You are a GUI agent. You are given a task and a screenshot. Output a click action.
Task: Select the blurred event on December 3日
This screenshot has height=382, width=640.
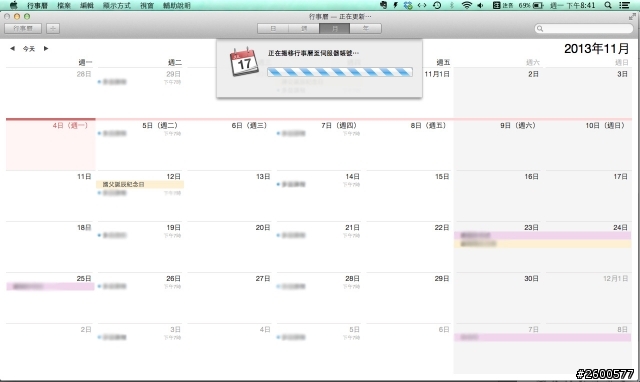pos(140,338)
